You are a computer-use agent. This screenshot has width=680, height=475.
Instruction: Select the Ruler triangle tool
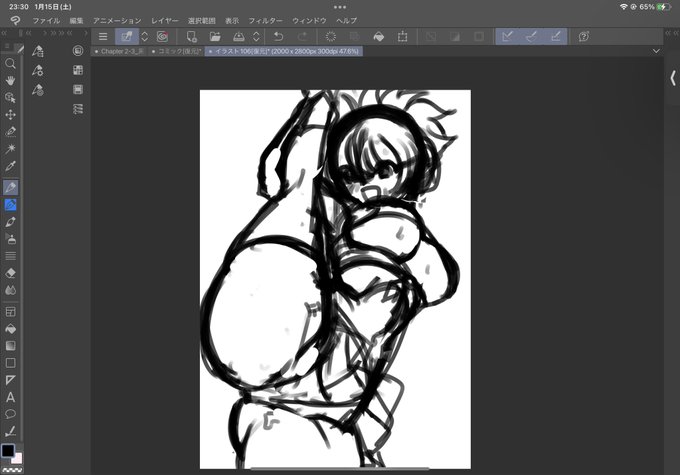pyautogui.click(x=10, y=380)
